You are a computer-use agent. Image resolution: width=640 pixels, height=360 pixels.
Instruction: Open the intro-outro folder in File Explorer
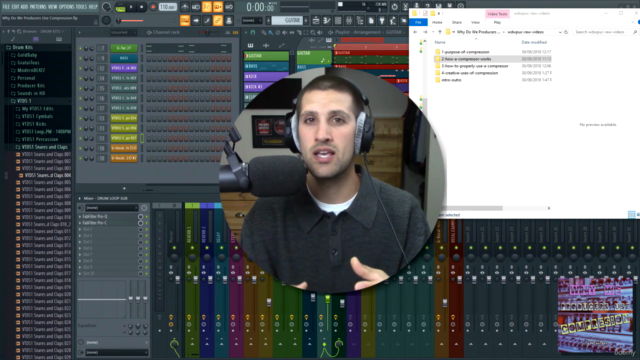click(451, 80)
